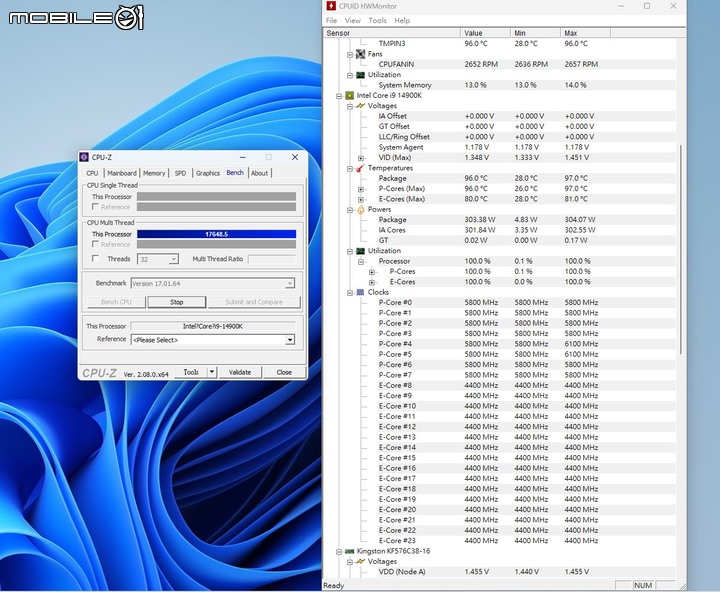Open HWMonitor File menu
Viewport: 720px width, 592px height.
coord(331,21)
